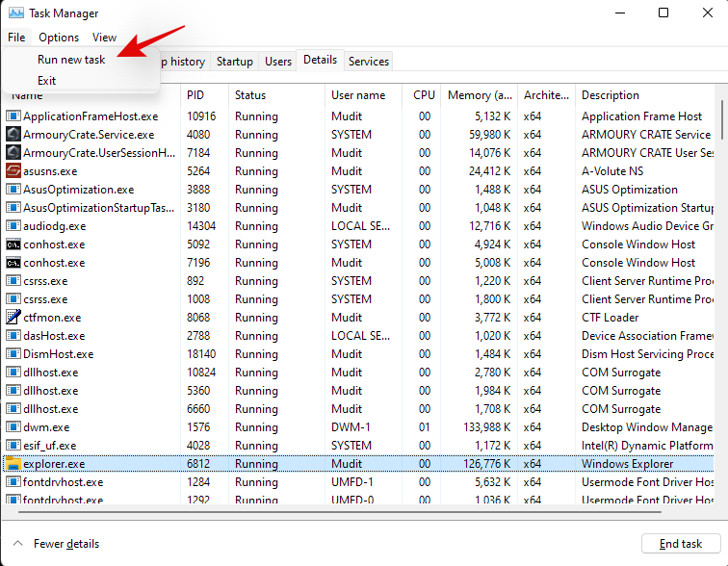This screenshot has width=728, height=566.
Task: Open the View menu
Action: click(x=104, y=38)
